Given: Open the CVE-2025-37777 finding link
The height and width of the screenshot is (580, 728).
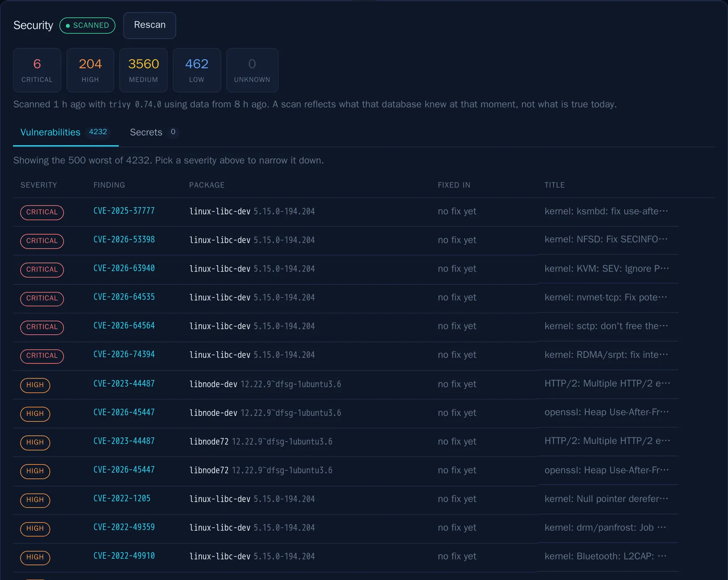Looking at the screenshot, I should click(124, 211).
